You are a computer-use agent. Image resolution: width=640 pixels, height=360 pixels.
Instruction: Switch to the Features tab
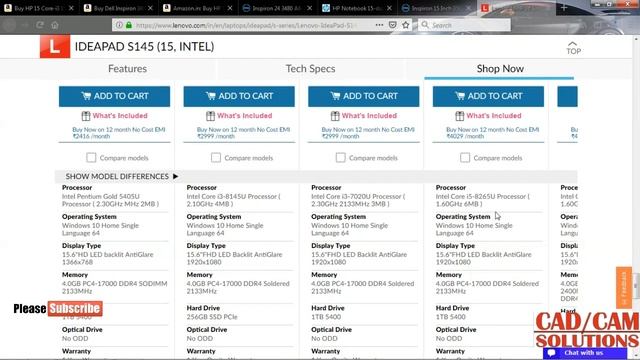127,69
